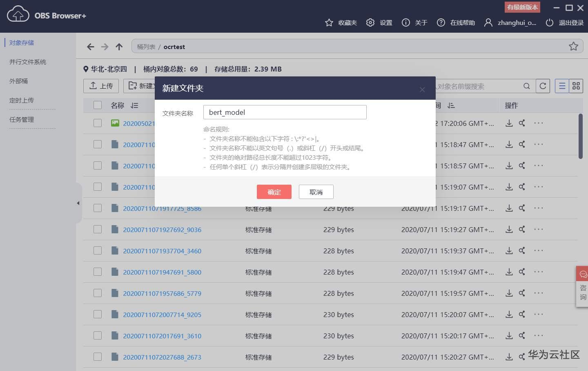Click the search magnifier icon

(x=527, y=86)
